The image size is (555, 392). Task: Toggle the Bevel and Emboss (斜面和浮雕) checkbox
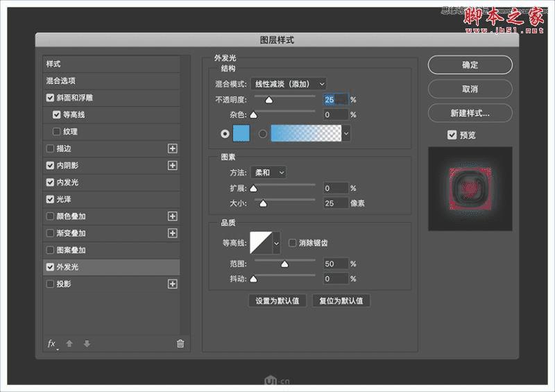point(50,98)
